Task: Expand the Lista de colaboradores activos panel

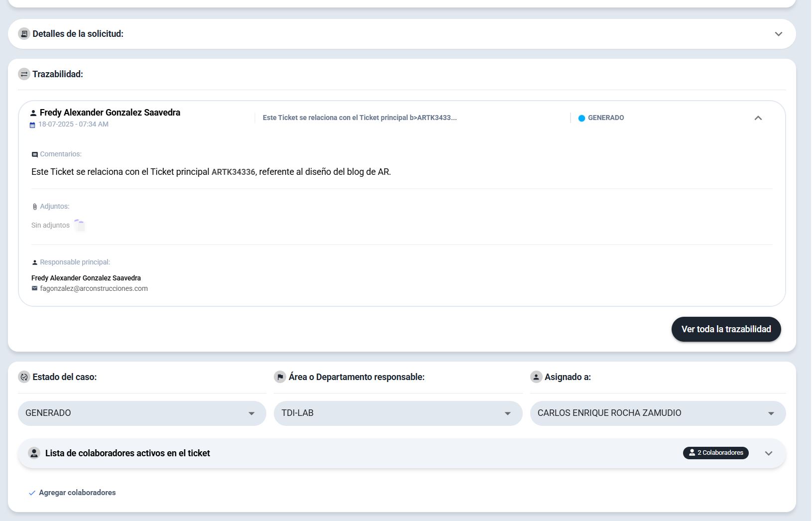Action: (x=768, y=453)
